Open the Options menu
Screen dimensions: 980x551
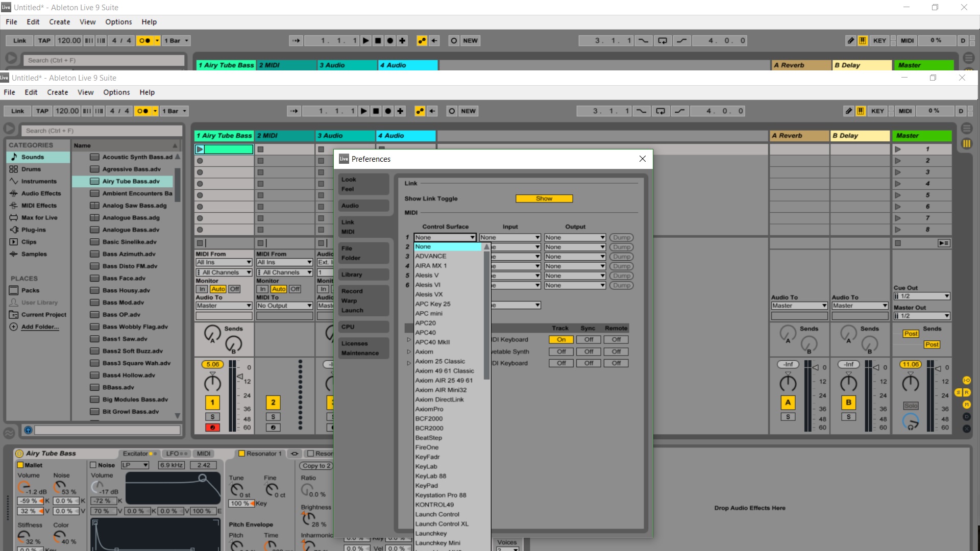(116, 92)
